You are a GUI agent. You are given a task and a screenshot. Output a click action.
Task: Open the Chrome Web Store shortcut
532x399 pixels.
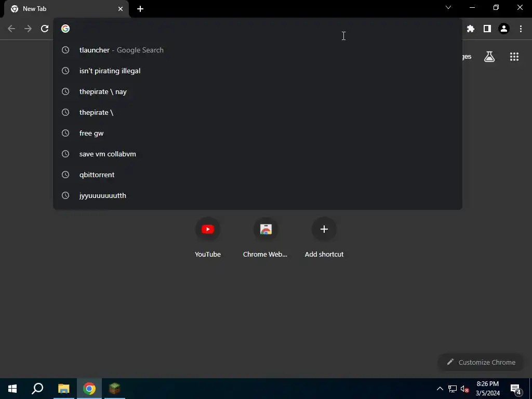[x=265, y=237]
